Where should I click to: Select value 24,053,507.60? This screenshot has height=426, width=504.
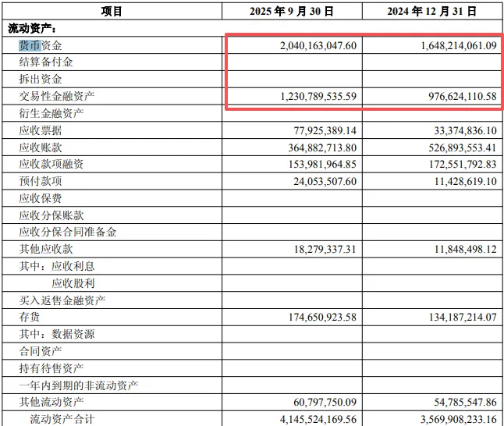click(325, 181)
